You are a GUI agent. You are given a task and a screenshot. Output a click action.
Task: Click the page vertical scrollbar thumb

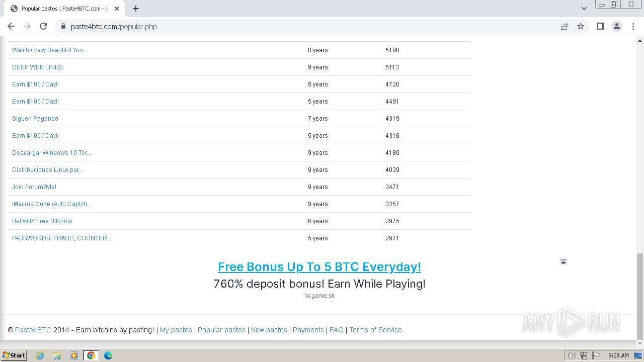click(640, 296)
